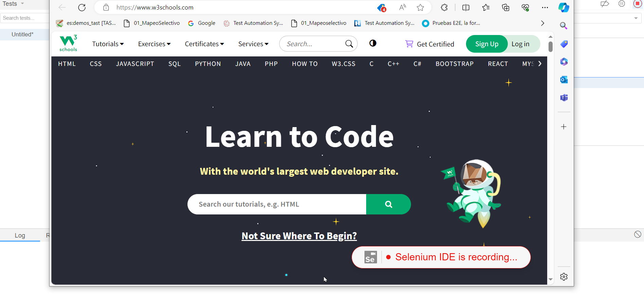Open Outlook from the Edge sidebar

(564, 80)
